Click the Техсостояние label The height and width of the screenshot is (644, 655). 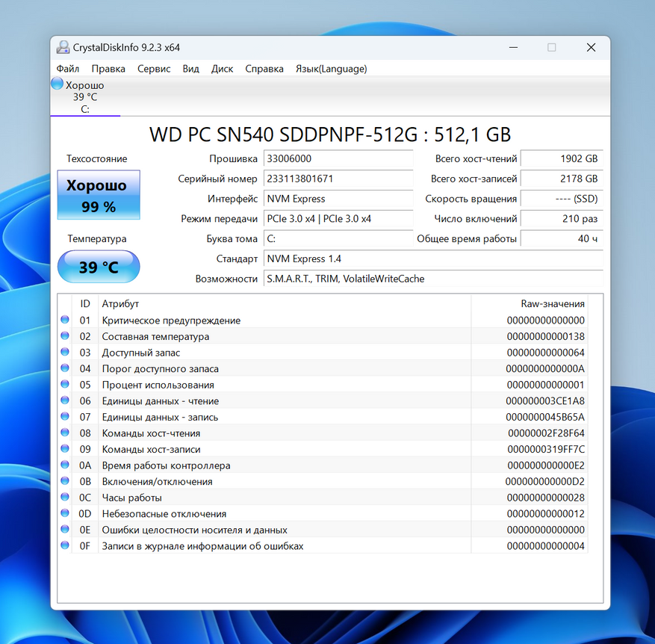tap(97, 159)
